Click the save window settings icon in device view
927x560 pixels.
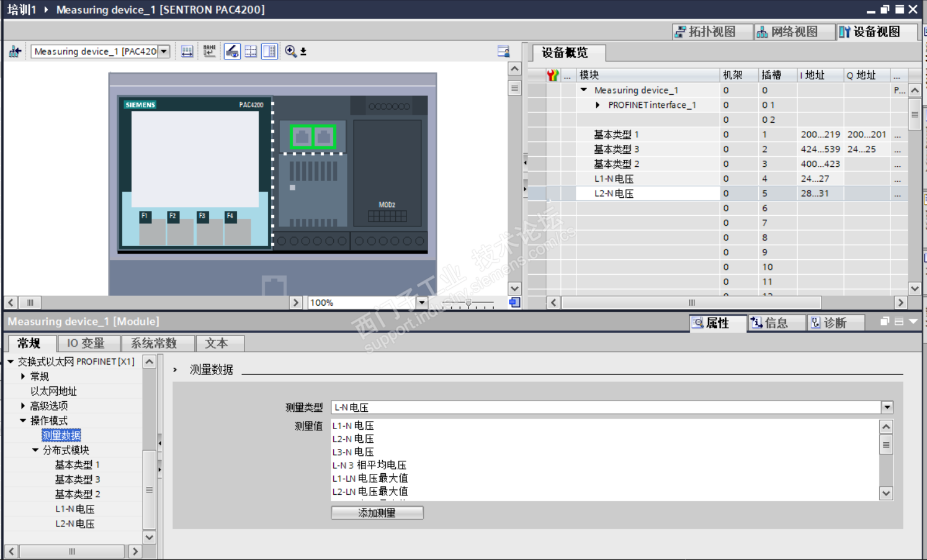(503, 51)
